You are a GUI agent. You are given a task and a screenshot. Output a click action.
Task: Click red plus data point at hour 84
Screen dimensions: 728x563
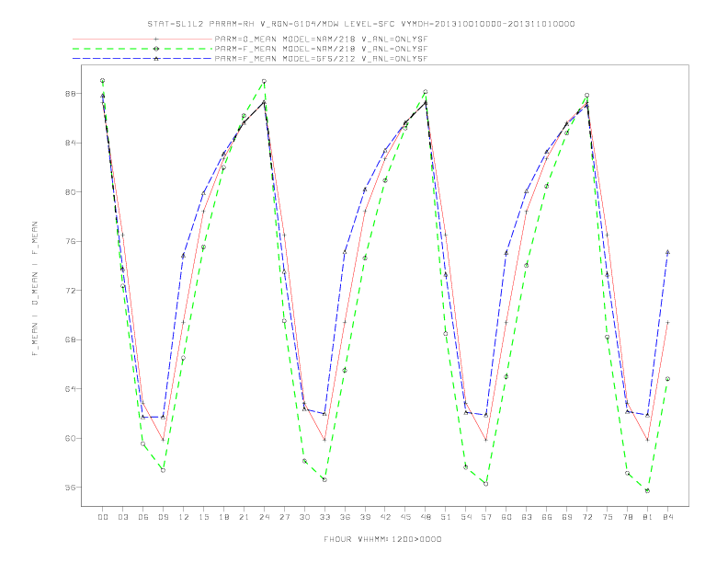pyautogui.click(x=667, y=322)
